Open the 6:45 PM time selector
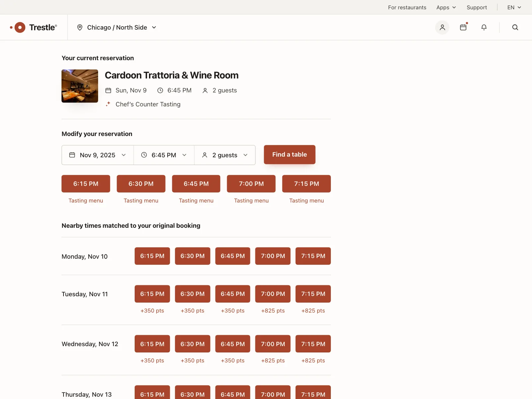Image resolution: width=532 pixels, height=399 pixels. [164, 155]
